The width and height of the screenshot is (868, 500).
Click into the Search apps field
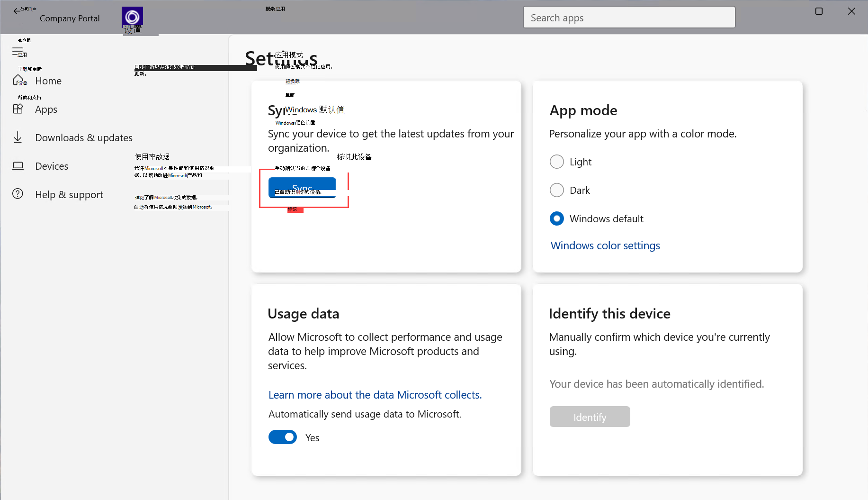629,18
